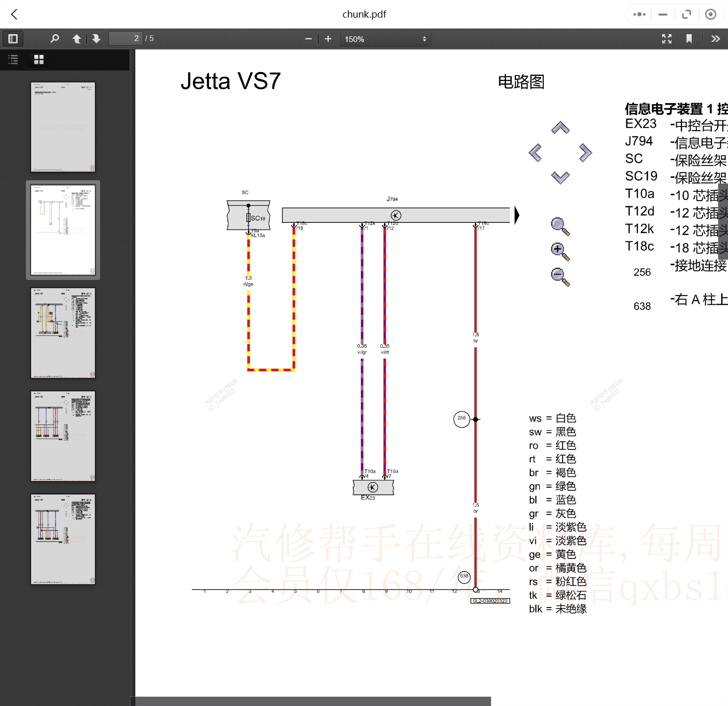Enter presentation mode
This screenshot has height=706, width=728.
pos(666,38)
